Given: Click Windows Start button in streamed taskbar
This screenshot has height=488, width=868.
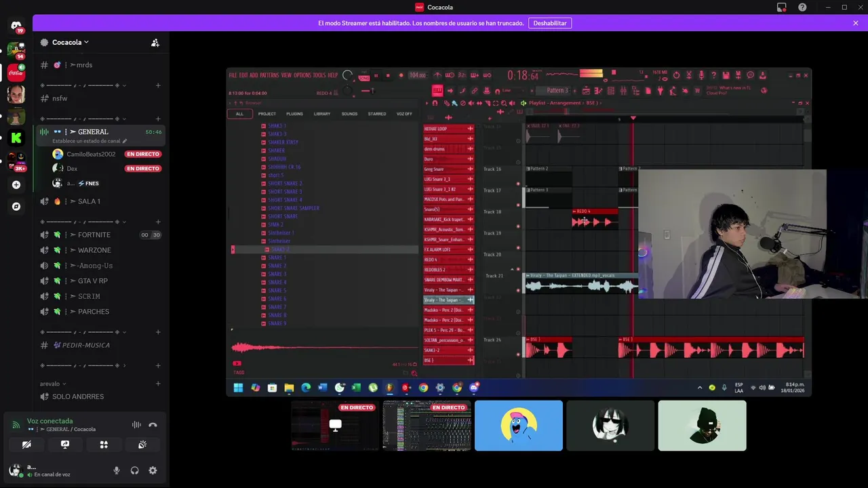Looking at the screenshot, I should pos(238,388).
